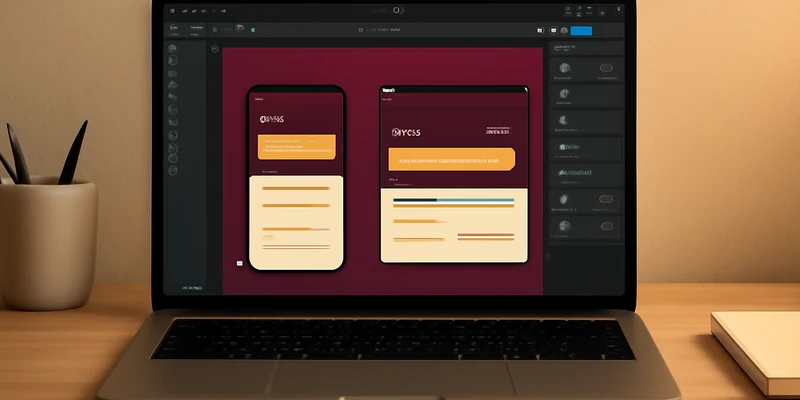Screen dimensions: 800x400
Task: Select the second thumbnail in the right panel
Action: coord(564,93)
